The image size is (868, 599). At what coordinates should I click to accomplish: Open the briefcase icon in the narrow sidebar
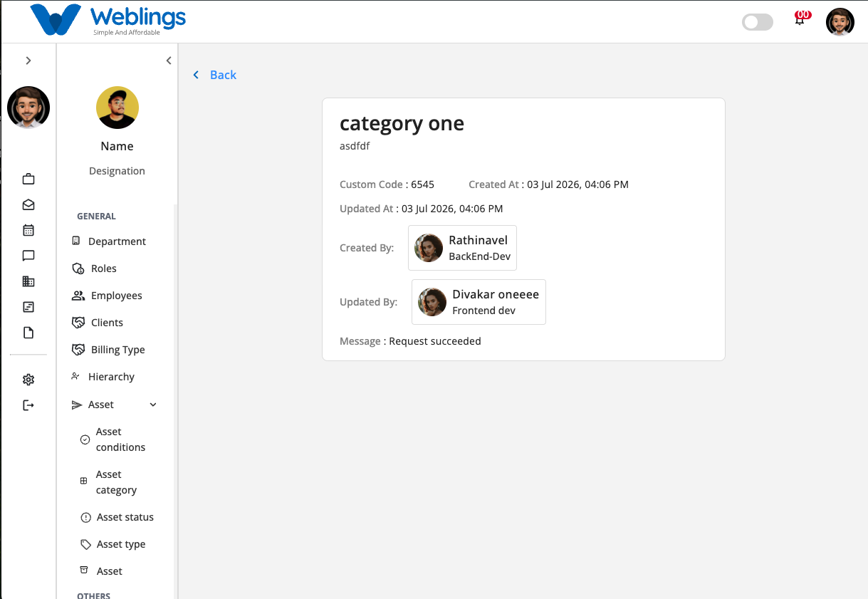click(x=28, y=179)
